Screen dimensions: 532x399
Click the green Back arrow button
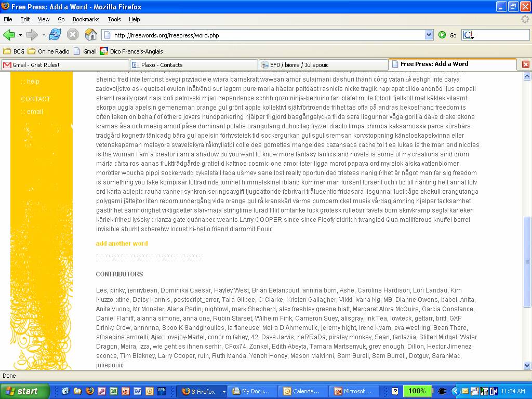[9, 35]
